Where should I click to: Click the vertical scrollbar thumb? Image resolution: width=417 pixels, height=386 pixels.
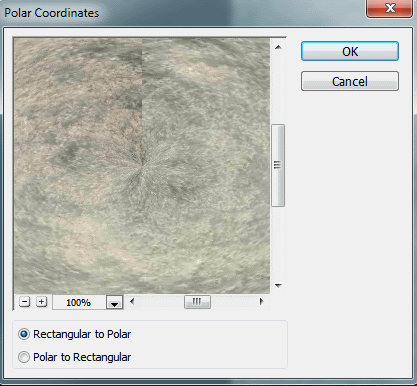278,165
